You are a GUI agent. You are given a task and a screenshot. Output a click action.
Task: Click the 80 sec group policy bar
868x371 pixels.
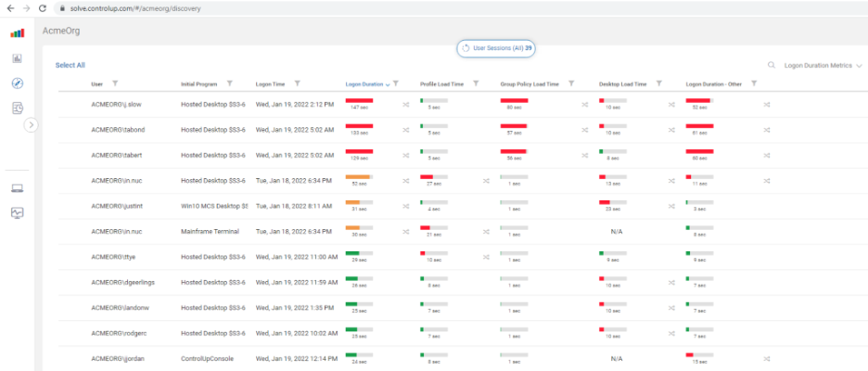click(515, 100)
